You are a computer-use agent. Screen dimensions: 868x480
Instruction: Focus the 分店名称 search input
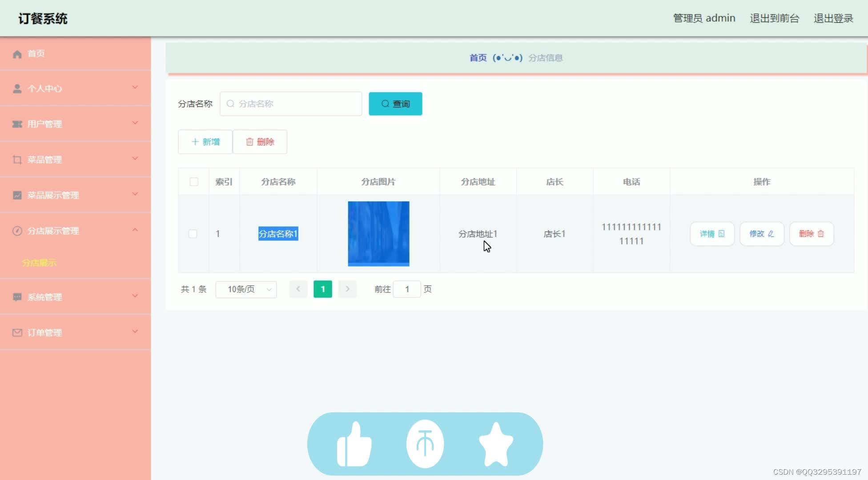coord(291,104)
